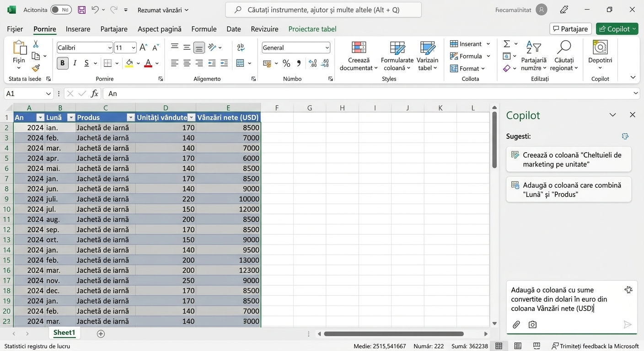Select suggestion combining Lună and Produs
The height and width of the screenshot is (351, 644).
pos(569,190)
